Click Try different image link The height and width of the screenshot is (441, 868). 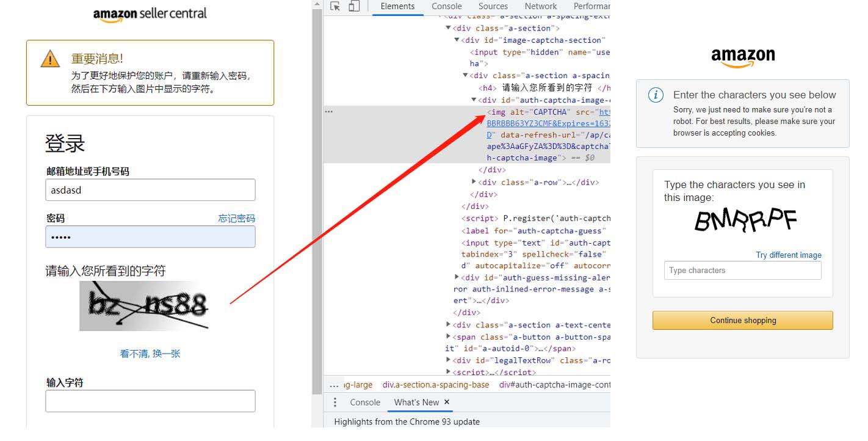(x=789, y=255)
